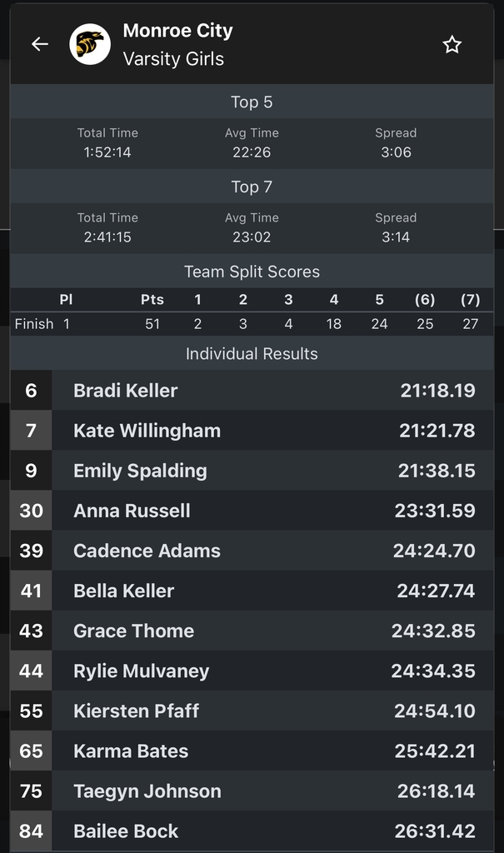Open Bradi Keller's result row
Image resolution: width=504 pixels, height=853 pixels.
coord(252,391)
